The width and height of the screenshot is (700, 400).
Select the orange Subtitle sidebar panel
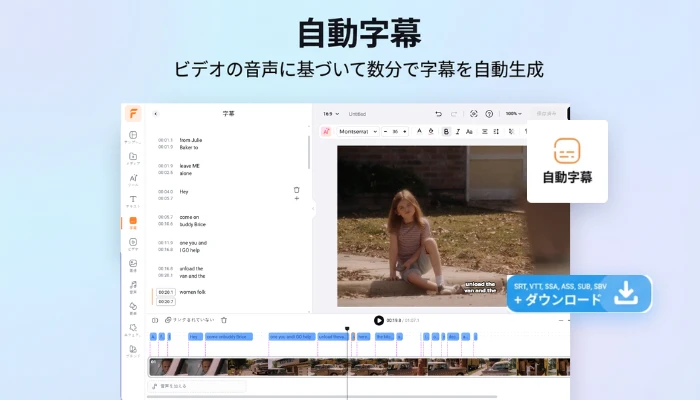coord(133,223)
